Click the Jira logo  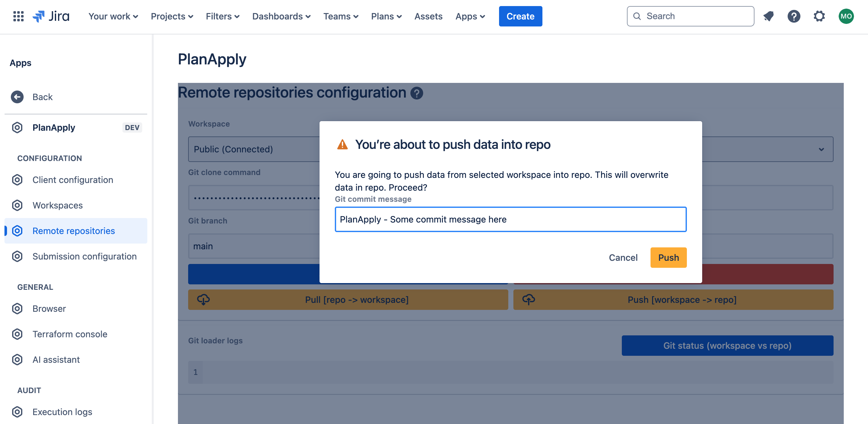tap(51, 16)
